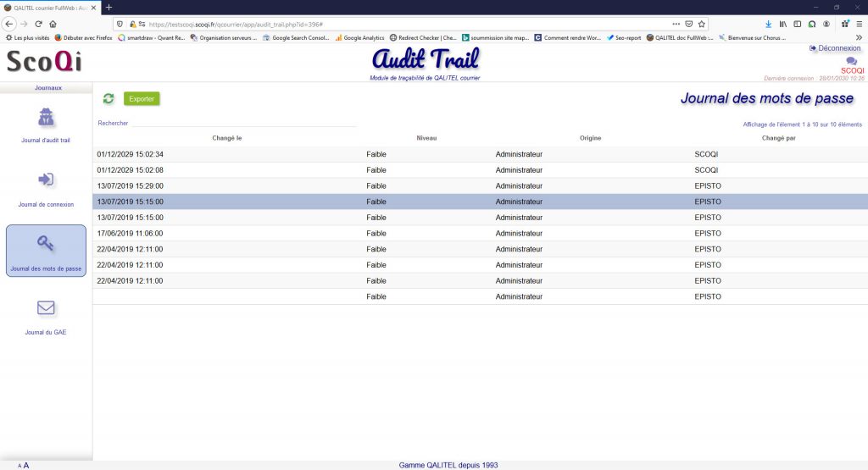
Task: Sort by the Niveau column header
Action: [427, 138]
